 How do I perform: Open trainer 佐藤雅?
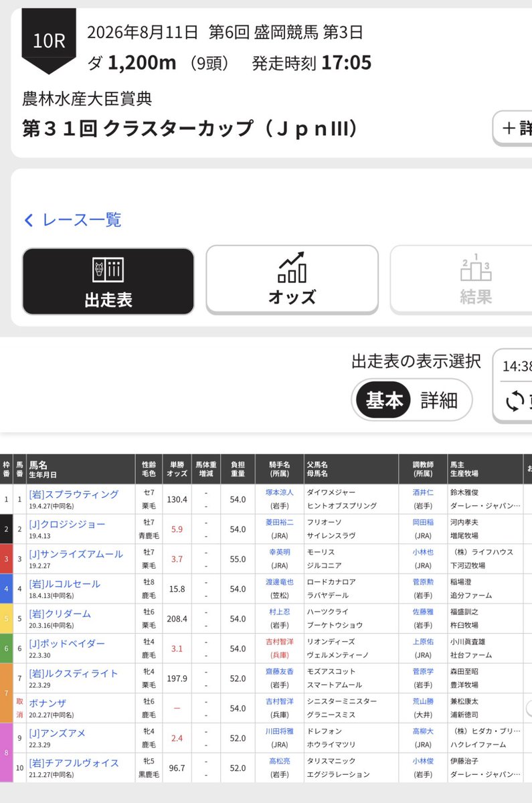423,612
